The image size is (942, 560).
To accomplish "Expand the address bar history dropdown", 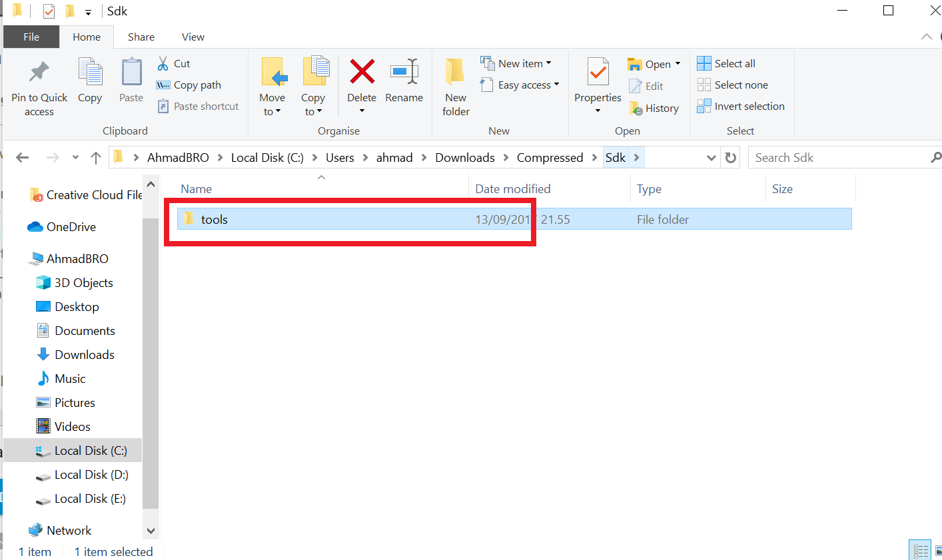I will [x=711, y=158].
